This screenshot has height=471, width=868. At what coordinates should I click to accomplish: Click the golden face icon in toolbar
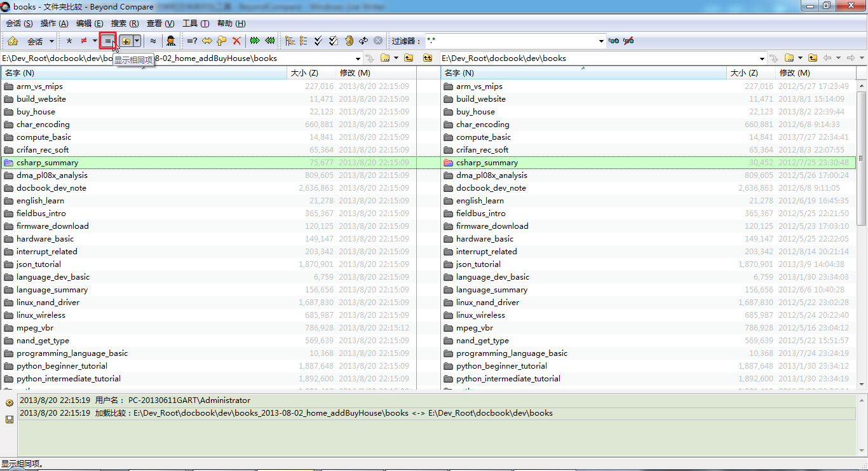tap(349, 41)
